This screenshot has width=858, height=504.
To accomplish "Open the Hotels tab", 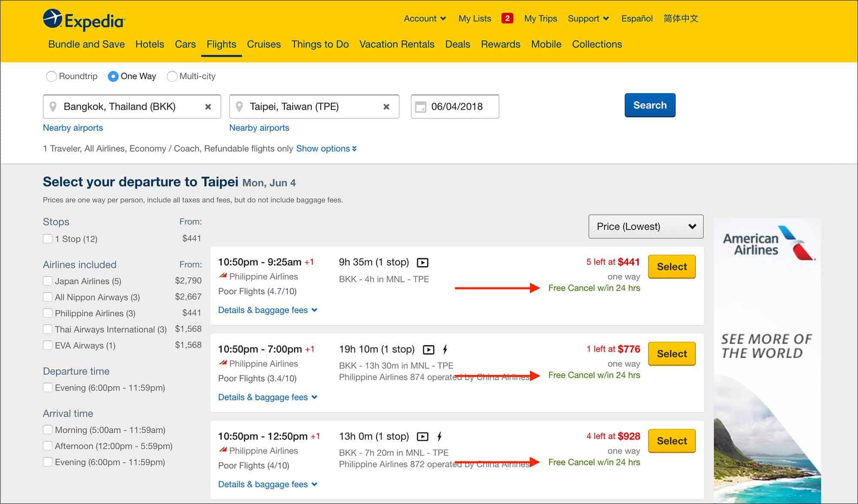I will tap(150, 44).
